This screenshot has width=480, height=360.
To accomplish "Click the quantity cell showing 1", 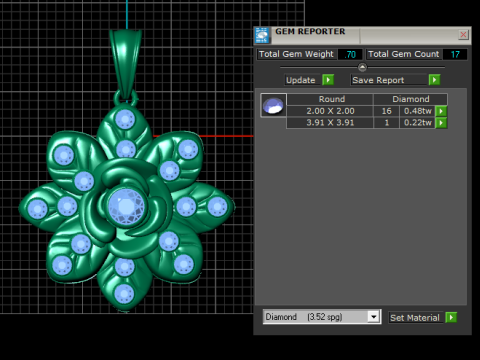I will [386, 123].
